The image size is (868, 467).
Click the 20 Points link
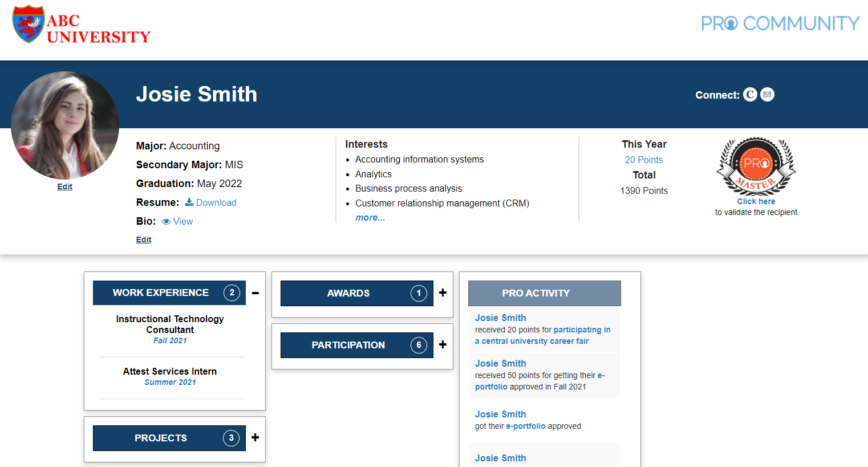(644, 160)
